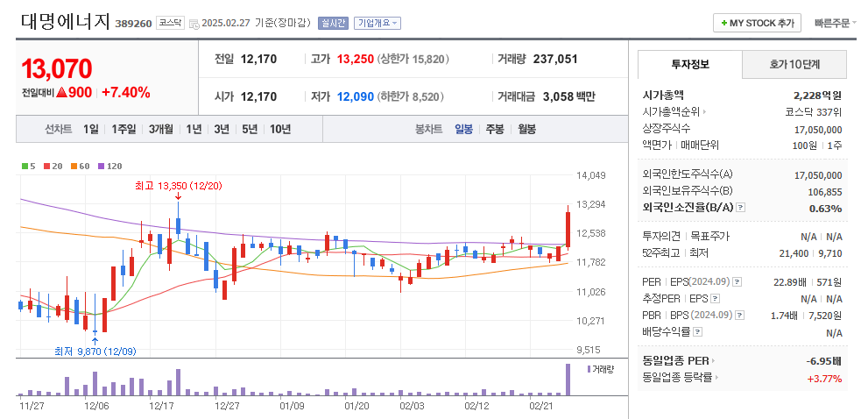The image size is (868, 419).
Task: Click the 고가 value 13,250
Action: (x=356, y=59)
